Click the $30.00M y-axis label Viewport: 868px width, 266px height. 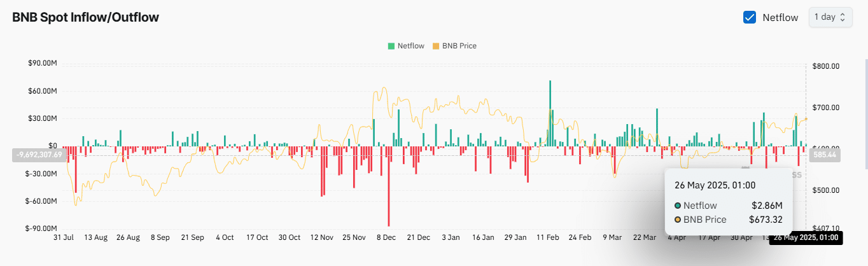pos(42,118)
